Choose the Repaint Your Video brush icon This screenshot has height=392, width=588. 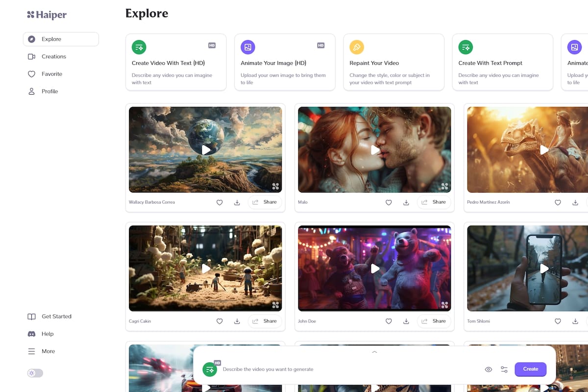coord(356,47)
